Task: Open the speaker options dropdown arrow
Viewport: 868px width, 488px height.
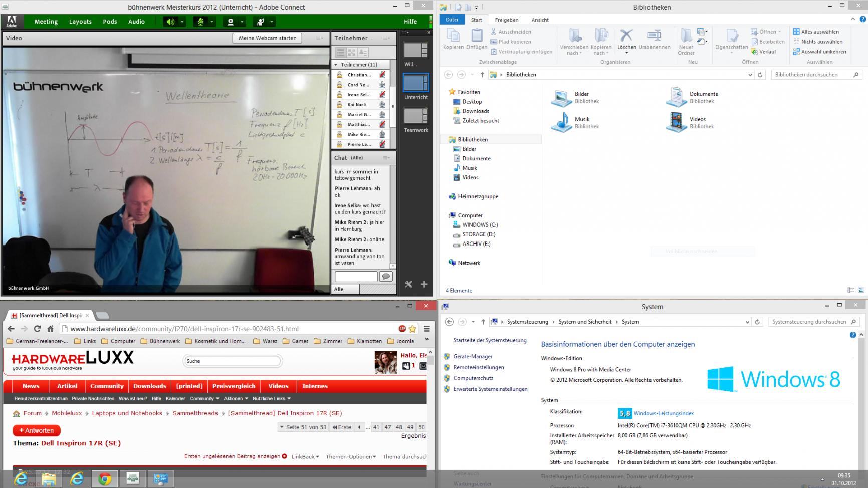Action: coord(182,22)
